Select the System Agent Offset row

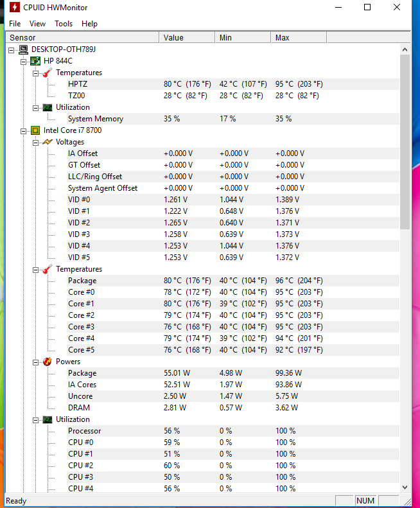[232, 188]
